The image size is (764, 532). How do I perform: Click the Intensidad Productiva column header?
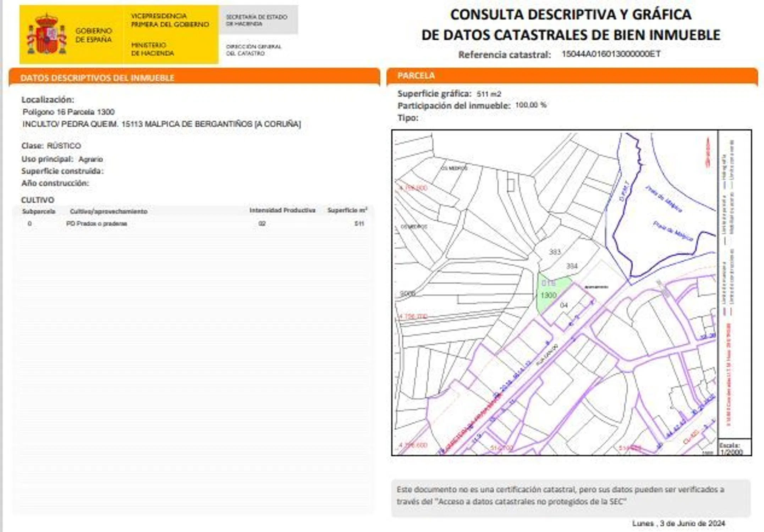[x=282, y=210]
